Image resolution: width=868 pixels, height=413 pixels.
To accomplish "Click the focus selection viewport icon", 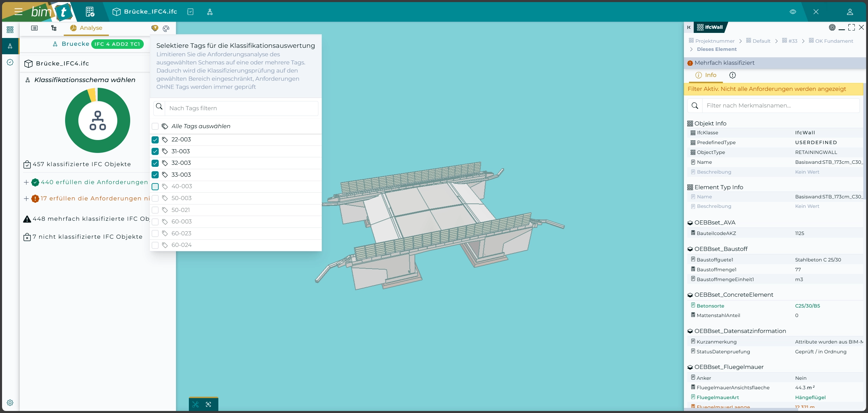I will pyautogui.click(x=209, y=404).
